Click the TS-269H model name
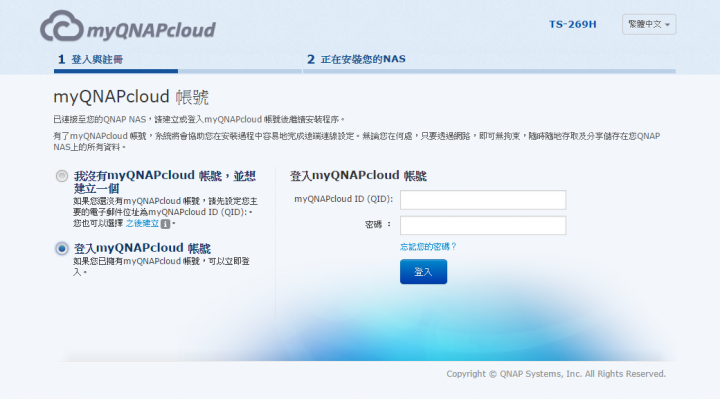The image size is (720, 399). coord(573,24)
